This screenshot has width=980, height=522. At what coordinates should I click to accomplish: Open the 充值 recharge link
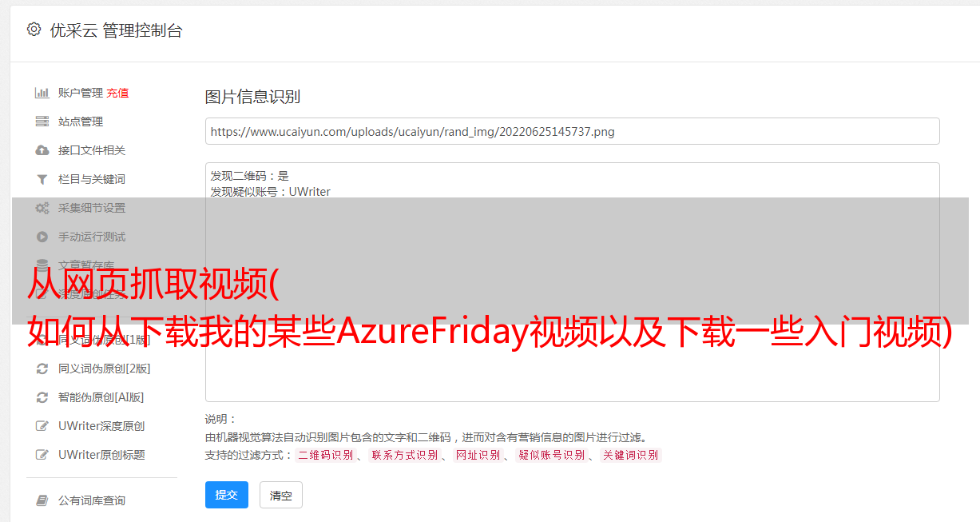(x=117, y=93)
